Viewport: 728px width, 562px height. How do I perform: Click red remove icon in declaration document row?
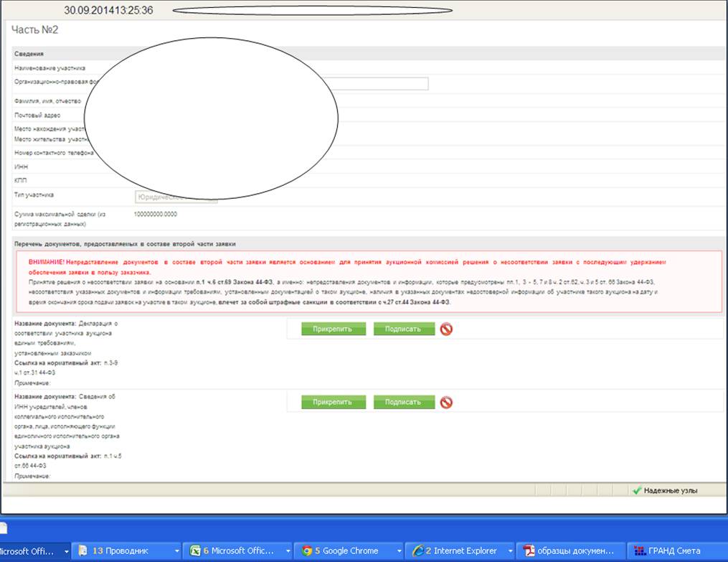[446, 329]
